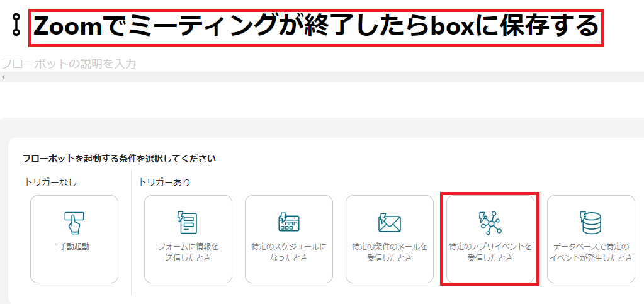Select 特定の条件のメールを受信したとき trigger card

390,239
